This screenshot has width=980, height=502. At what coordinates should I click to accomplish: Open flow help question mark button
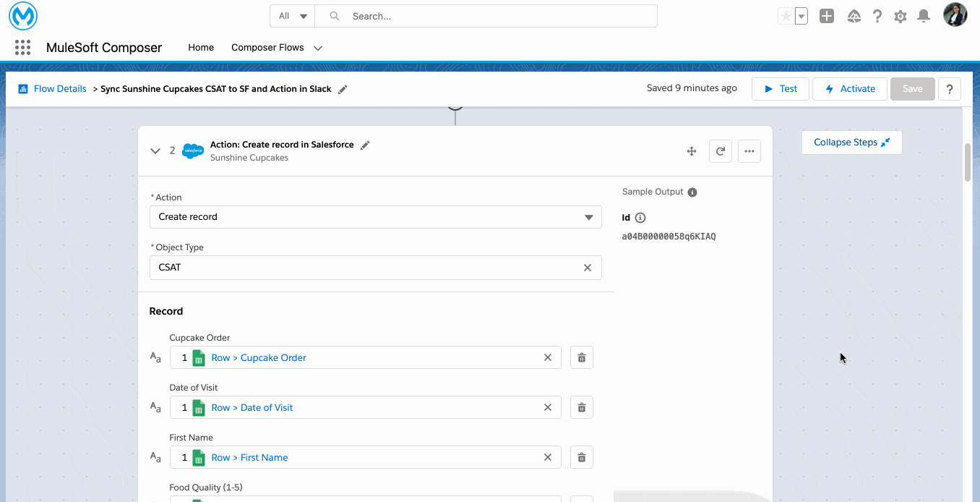950,89
